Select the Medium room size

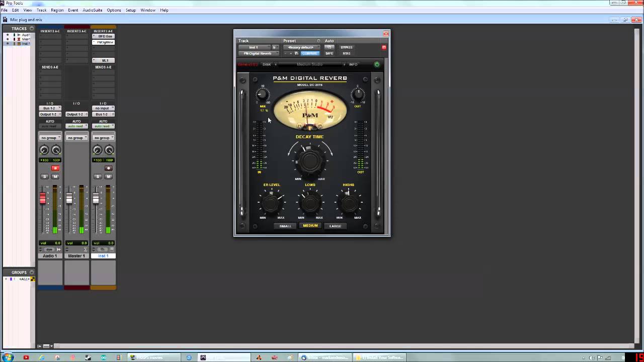pyautogui.click(x=310, y=226)
